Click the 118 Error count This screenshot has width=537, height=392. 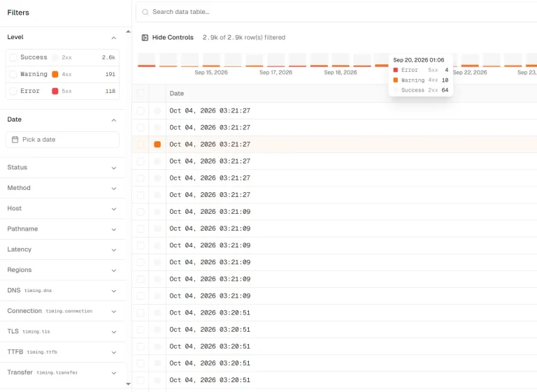point(110,91)
